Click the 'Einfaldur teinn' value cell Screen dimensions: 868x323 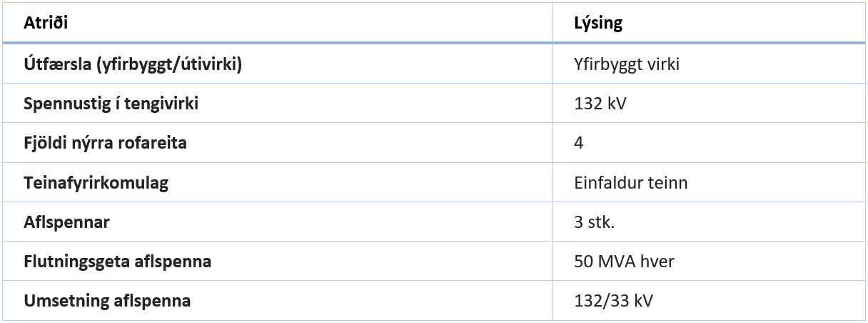point(630,183)
